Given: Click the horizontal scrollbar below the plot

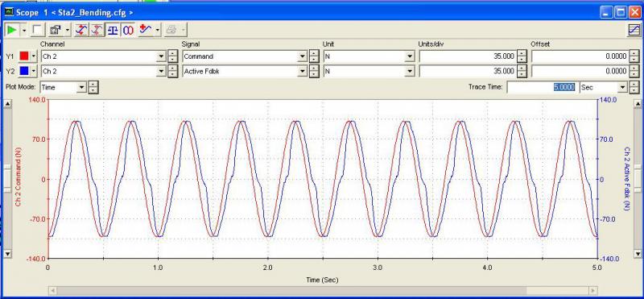Looking at the screenshot, I should click(323, 290).
